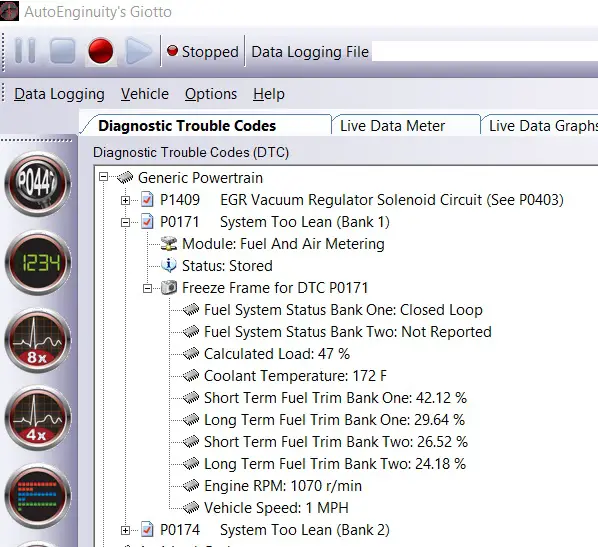The image size is (598, 547).
Task: Start recording with the red Record button
Action: click(101, 51)
